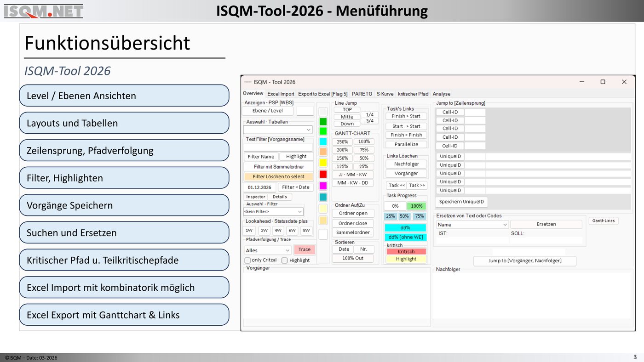The width and height of the screenshot is (644, 362).
Task: Select the red color swatch
Action: click(323, 174)
